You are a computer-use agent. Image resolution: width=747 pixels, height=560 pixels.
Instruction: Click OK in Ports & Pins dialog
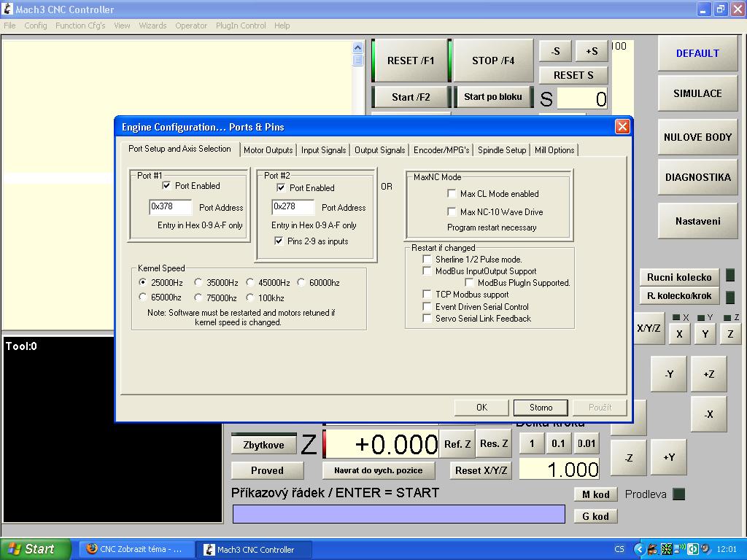pyautogui.click(x=481, y=408)
